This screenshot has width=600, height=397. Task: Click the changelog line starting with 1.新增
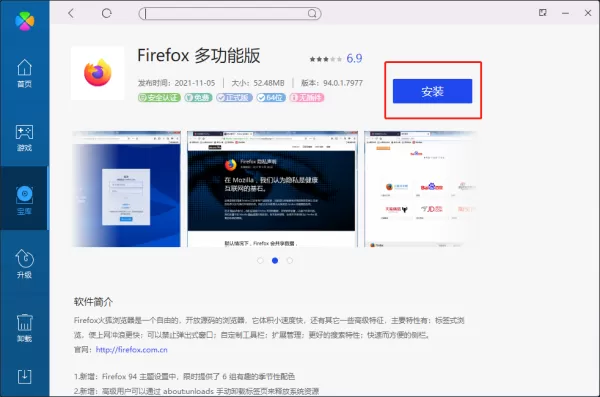(184, 377)
